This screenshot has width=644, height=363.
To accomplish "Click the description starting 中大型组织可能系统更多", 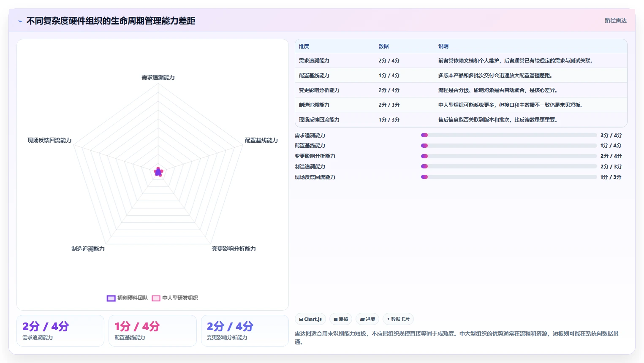I will (x=511, y=105).
